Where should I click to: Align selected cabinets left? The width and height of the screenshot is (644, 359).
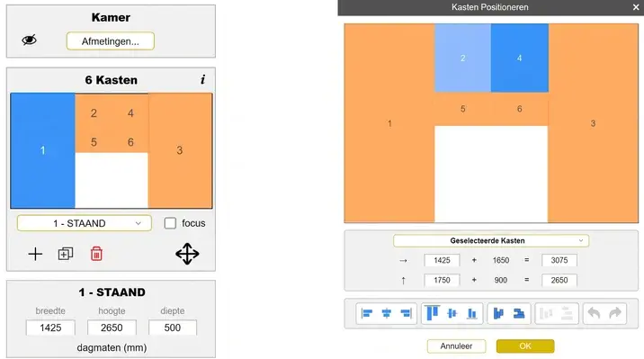click(x=366, y=314)
